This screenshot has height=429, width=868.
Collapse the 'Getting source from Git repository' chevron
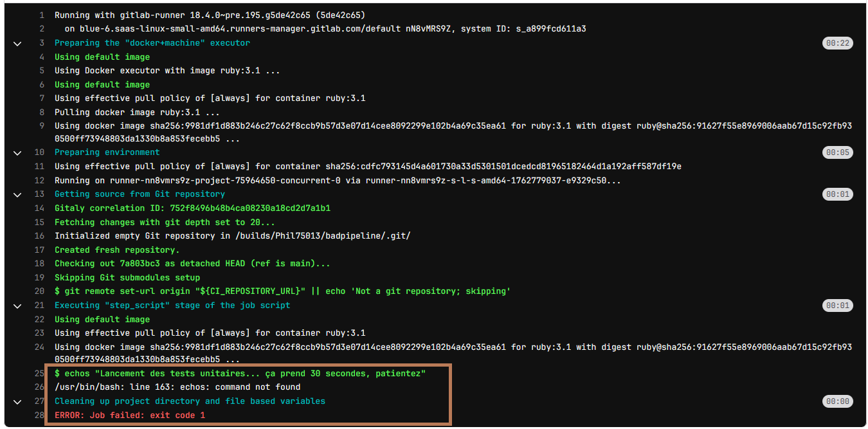click(17, 194)
